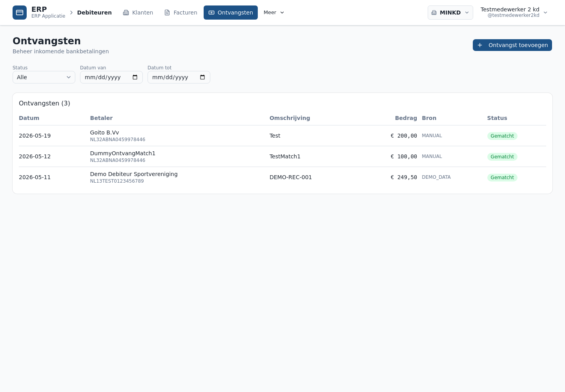Click the document icon next to Facturen

coord(167,13)
